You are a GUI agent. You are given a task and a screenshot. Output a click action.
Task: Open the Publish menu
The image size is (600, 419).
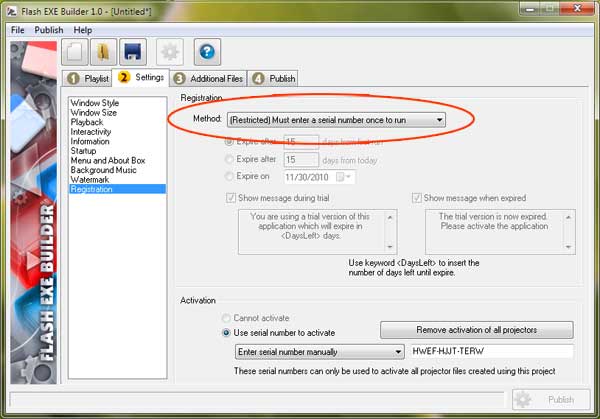tap(49, 30)
